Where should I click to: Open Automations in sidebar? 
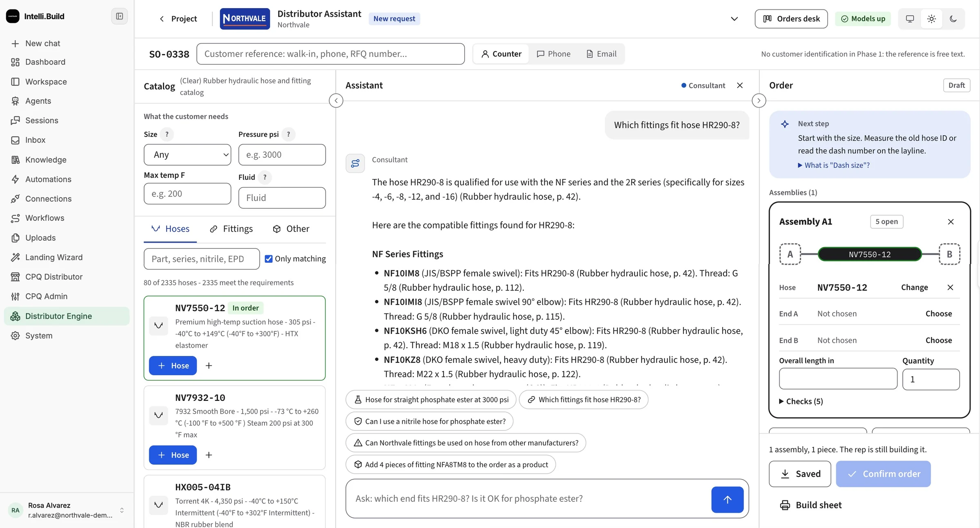point(67,179)
